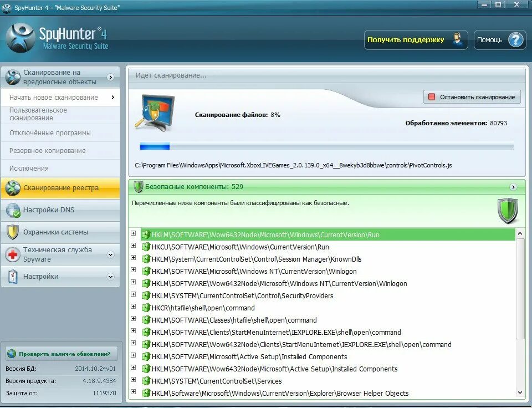The width and height of the screenshot is (532, 408).
Task: Toggle the 'Настройки' section dropdown chevron
Action: point(111,277)
